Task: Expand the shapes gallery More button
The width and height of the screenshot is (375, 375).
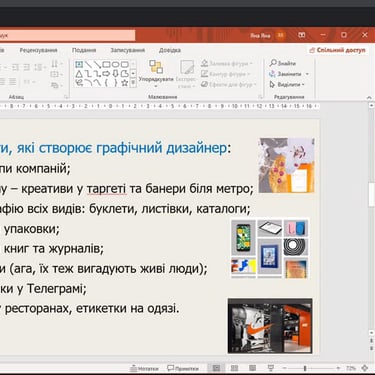Action: (x=133, y=83)
